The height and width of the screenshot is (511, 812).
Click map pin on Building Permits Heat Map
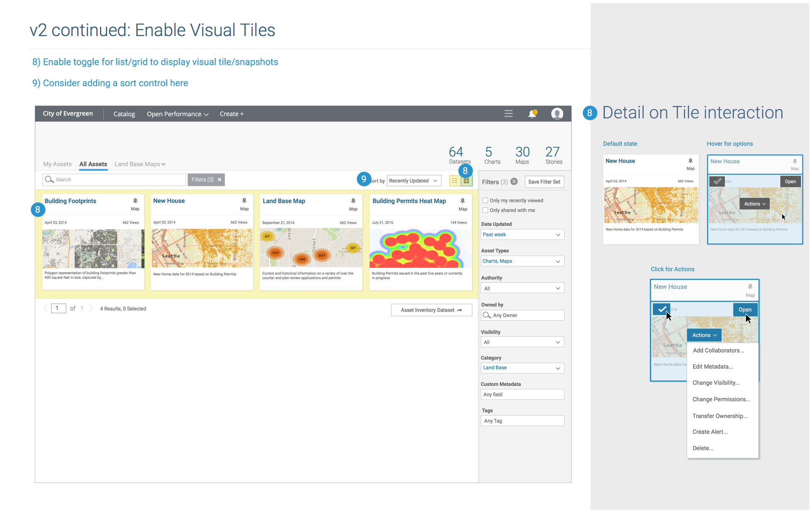(463, 201)
